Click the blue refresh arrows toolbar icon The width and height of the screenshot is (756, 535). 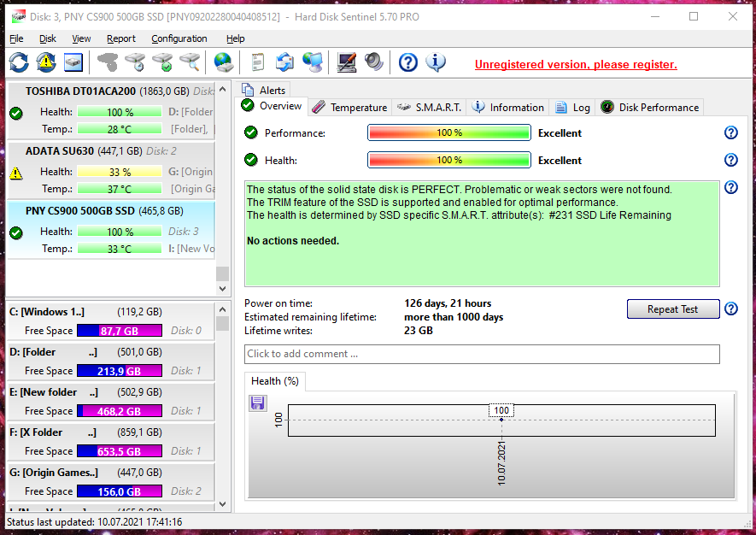pyautogui.click(x=19, y=62)
